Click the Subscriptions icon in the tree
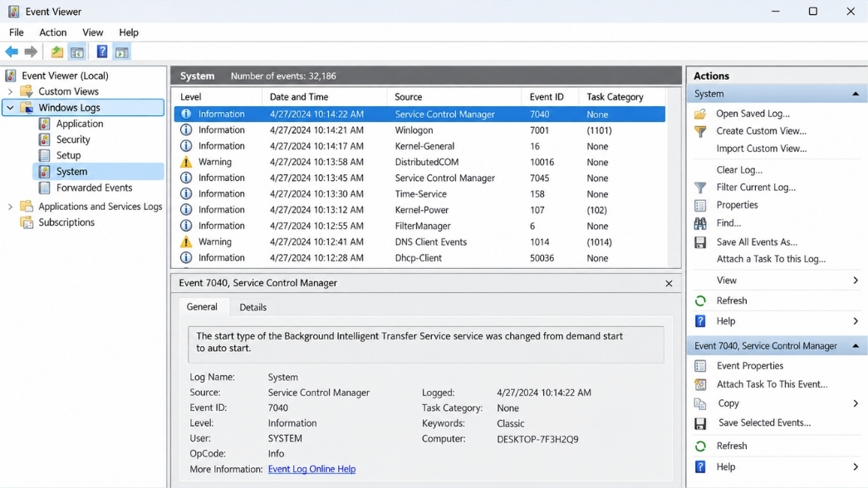This screenshot has width=868, height=488. coord(26,222)
